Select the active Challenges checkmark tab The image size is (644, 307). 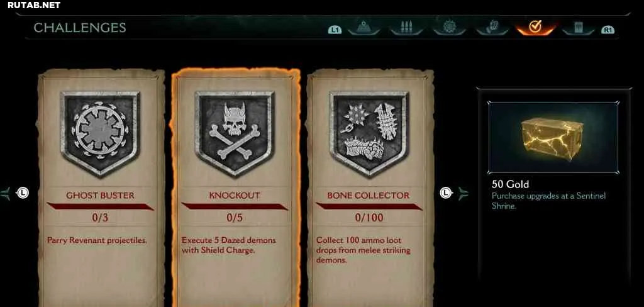point(535,28)
